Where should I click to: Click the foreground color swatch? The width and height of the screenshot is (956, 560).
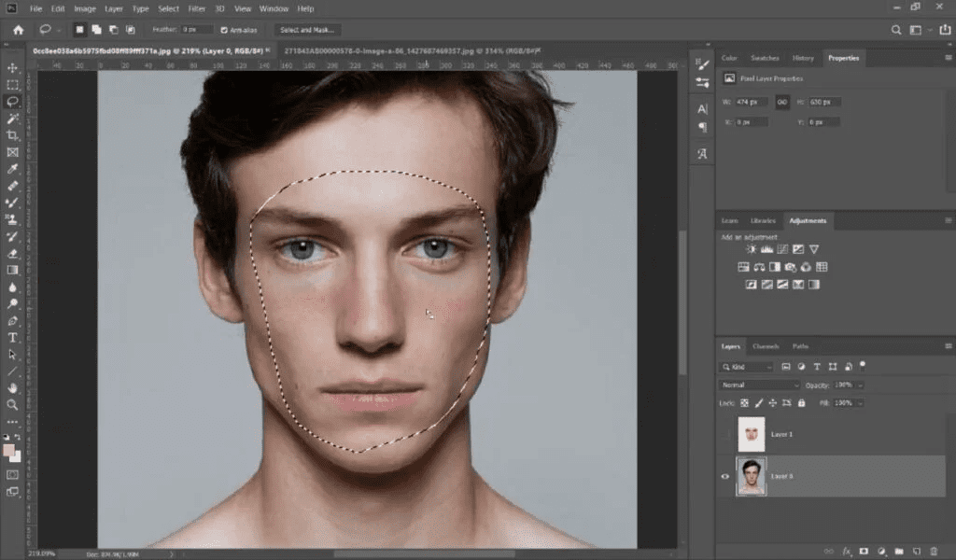[x=9, y=450]
